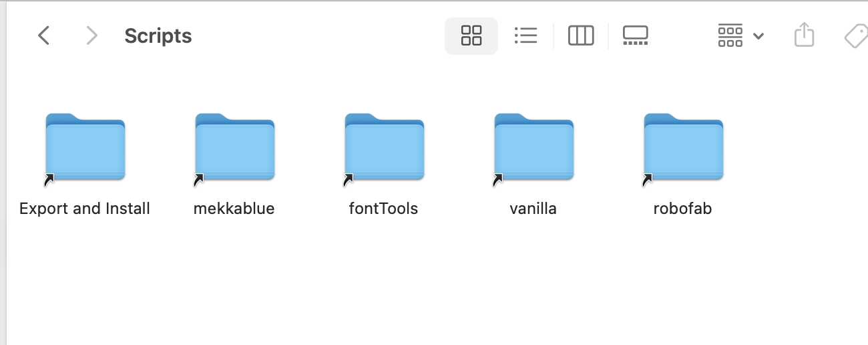Switch to column view

(581, 35)
